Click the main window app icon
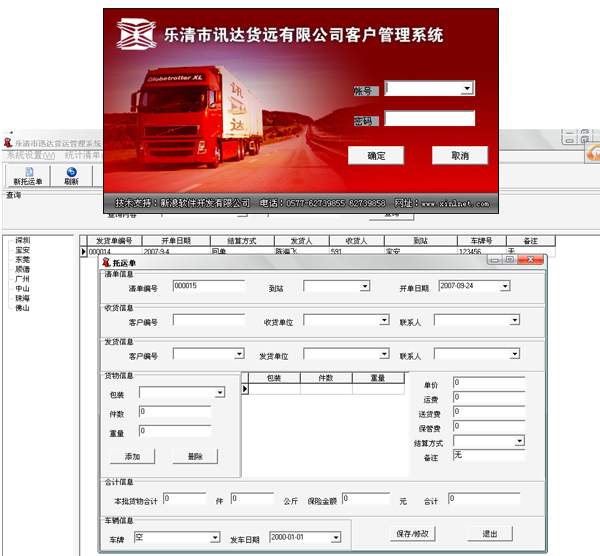Viewport: 600px width, 556px height. pos(8,143)
